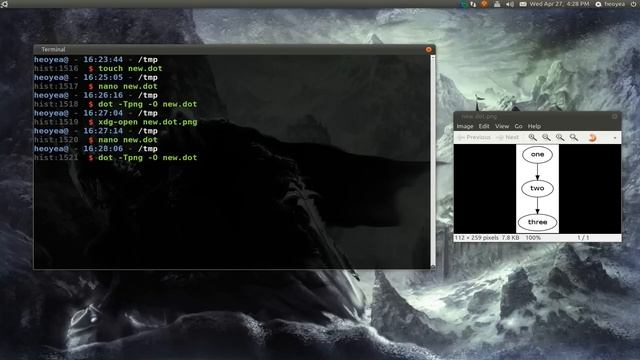
Task: Click the first 'nano new.dot' command at hist:1517
Action: (128, 87)
